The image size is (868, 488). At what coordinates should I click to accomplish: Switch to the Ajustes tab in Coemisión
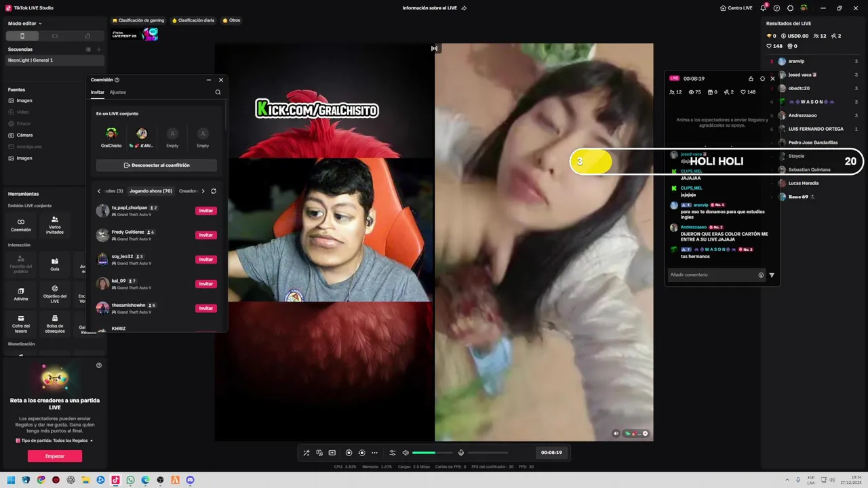[x=117, y=92]
